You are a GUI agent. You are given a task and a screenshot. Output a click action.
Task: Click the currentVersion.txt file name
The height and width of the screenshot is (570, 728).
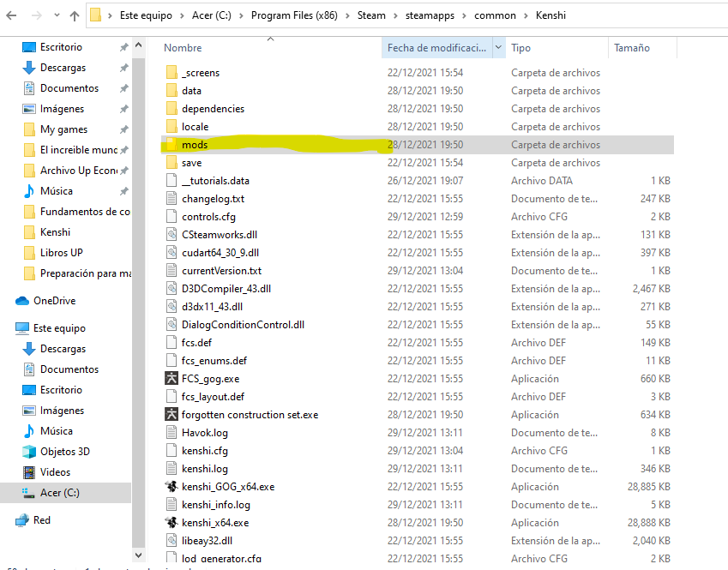pos(221,271)
